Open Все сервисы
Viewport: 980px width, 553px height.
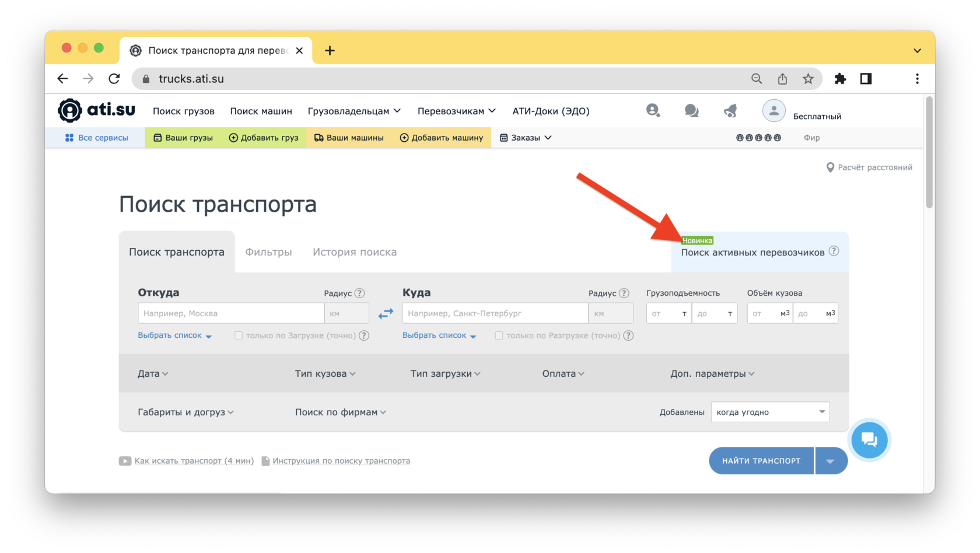click(x=96, y=138)
